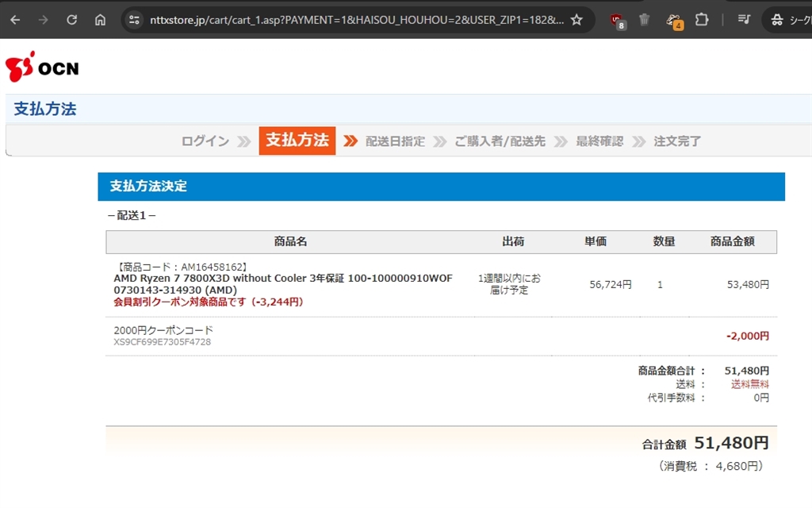Focus the address bar URL nttxstore.jp
812x508 pixels.
(356, 20)
